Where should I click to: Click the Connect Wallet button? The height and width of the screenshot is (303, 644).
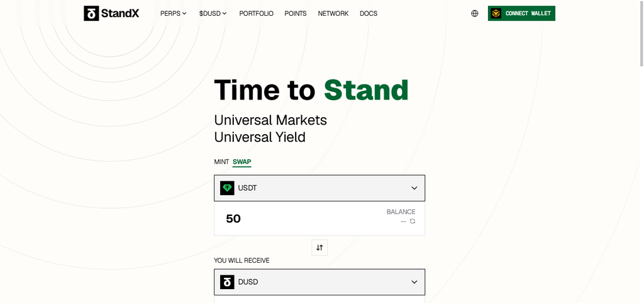[521, 13]
